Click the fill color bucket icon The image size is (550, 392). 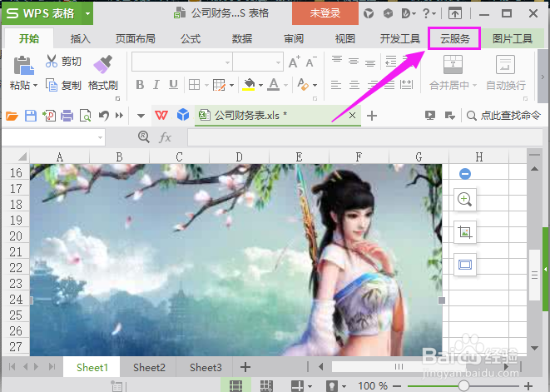click(x=249, y=85)
